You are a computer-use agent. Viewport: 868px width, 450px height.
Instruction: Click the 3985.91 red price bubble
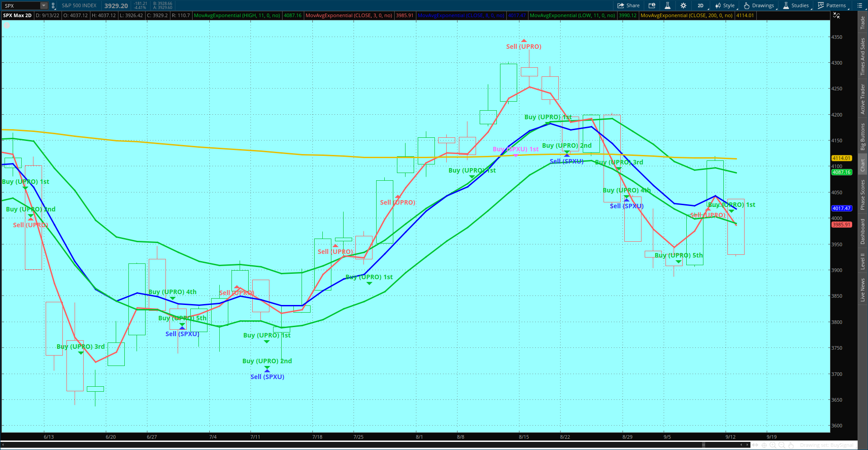(x=841, y=225)
